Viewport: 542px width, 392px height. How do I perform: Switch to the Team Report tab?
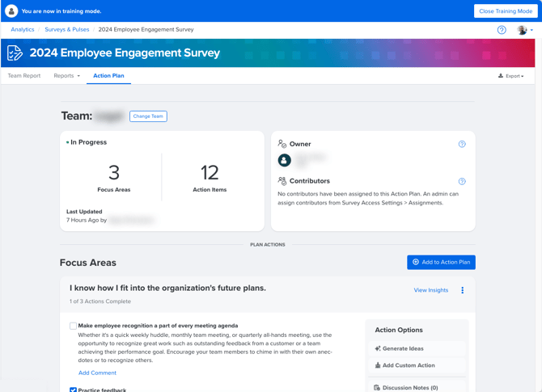click(x=24, y=76)
